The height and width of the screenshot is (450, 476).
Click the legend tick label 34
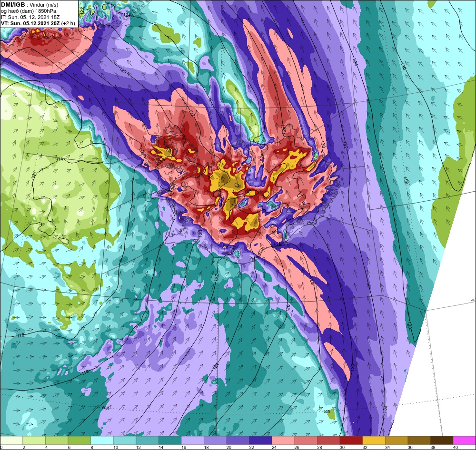pos(387,447)
